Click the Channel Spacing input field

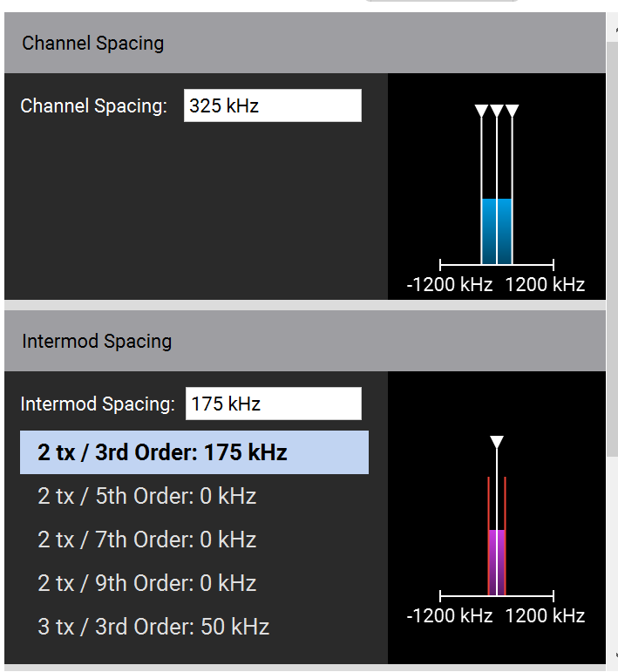coord(272,106)
